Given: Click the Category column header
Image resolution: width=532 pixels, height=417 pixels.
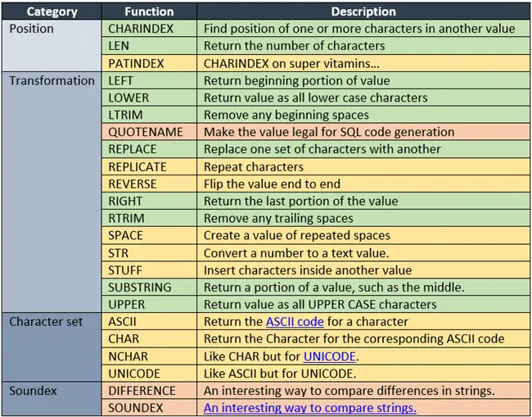Looking at the screenshot, I should (x=52, y=11).
